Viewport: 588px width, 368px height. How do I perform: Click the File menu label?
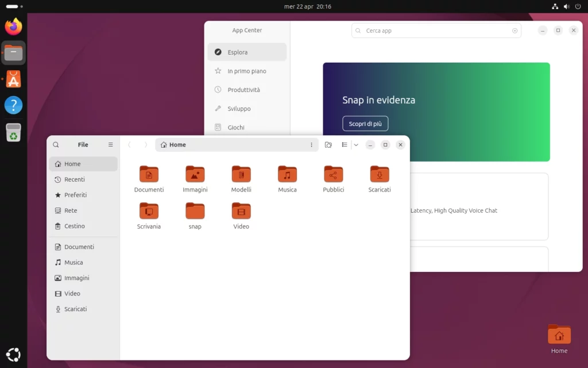[83, 144]
